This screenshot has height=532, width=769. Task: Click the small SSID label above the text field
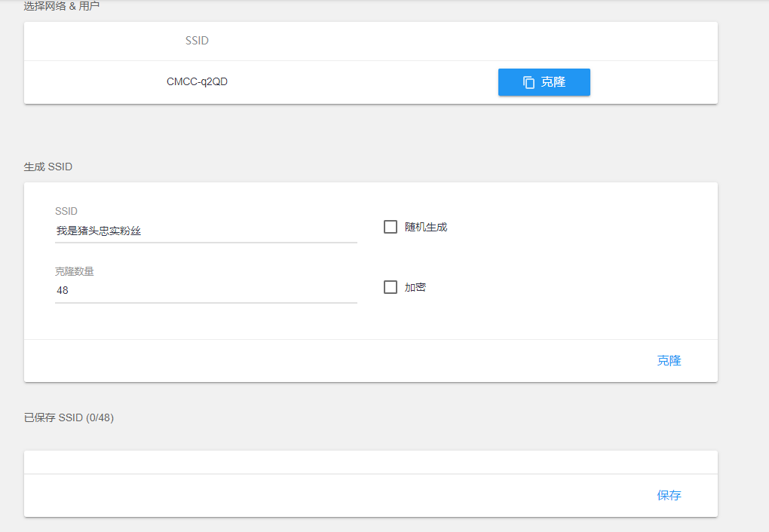coord(66,212)
